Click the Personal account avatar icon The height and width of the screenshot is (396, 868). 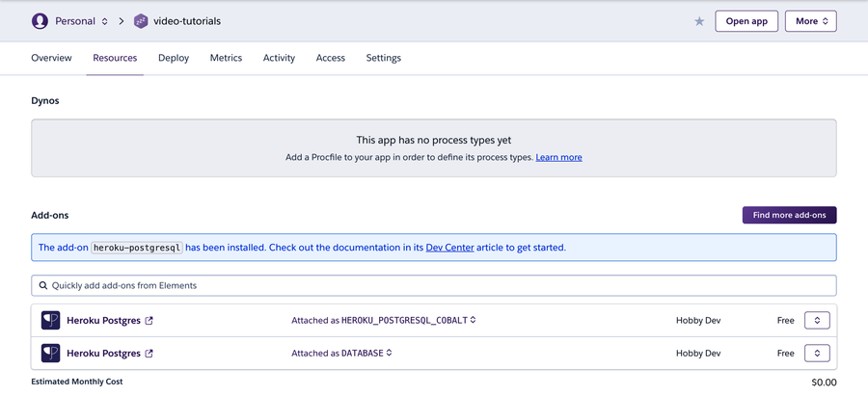tap(40, 21)
